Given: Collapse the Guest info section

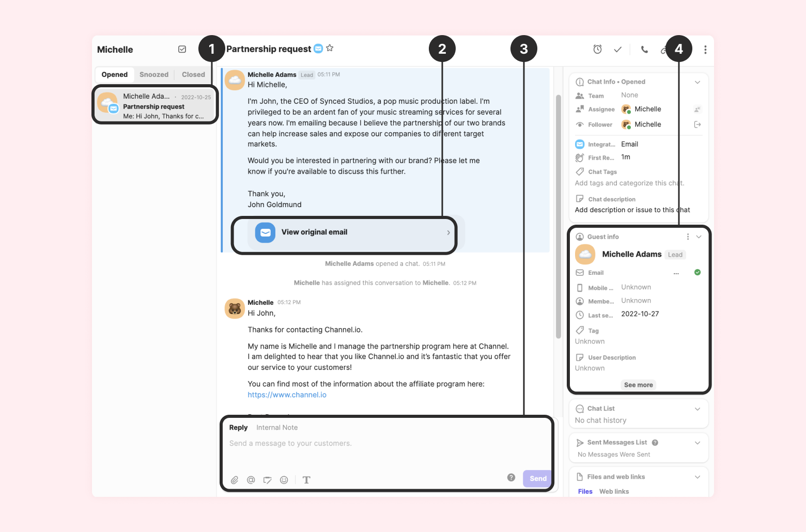Looking at the screenshot, I should [699, 237].
